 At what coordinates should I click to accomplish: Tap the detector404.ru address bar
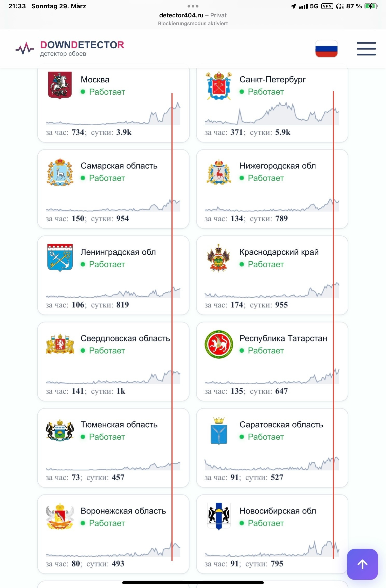tap(193, 15)
